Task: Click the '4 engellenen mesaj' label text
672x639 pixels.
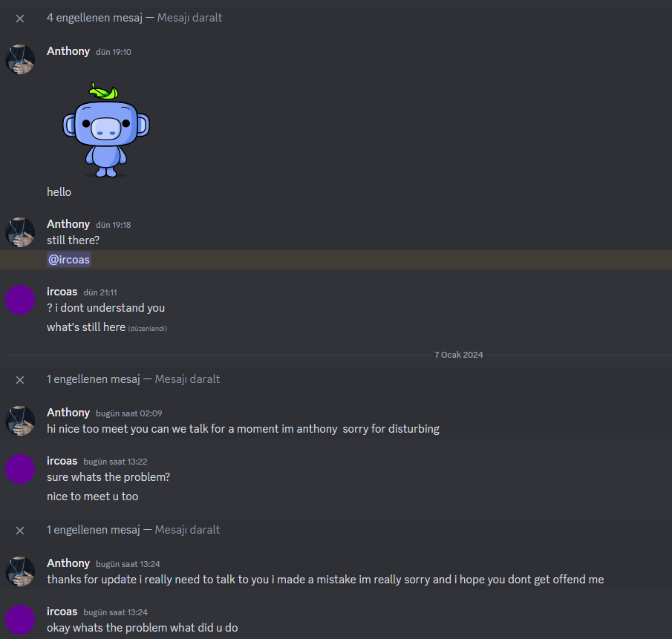Action: 94,18
